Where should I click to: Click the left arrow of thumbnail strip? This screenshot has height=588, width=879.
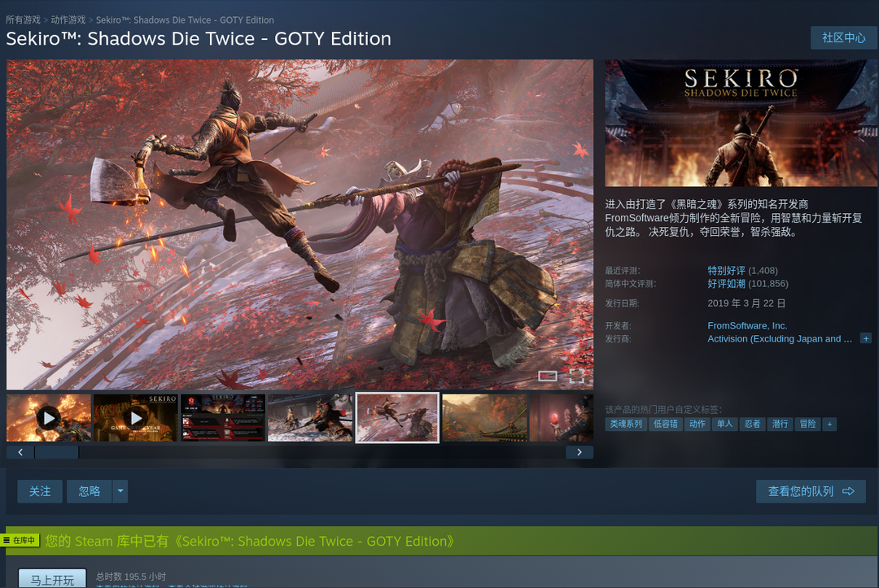[x=20, y=452]
